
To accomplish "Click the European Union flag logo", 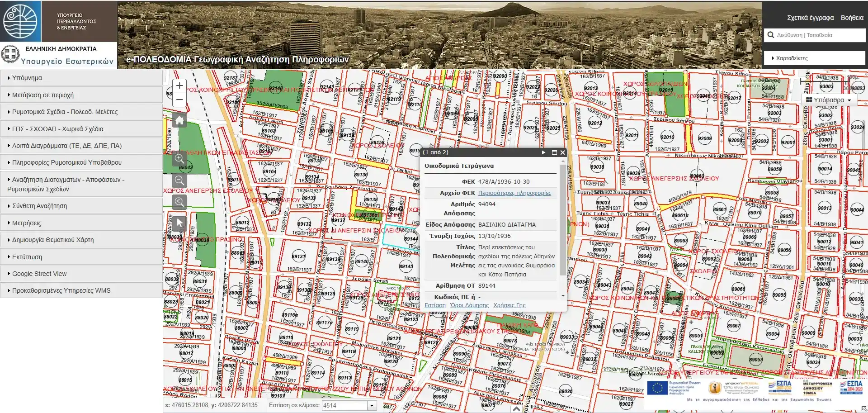I will pos(658,388).
